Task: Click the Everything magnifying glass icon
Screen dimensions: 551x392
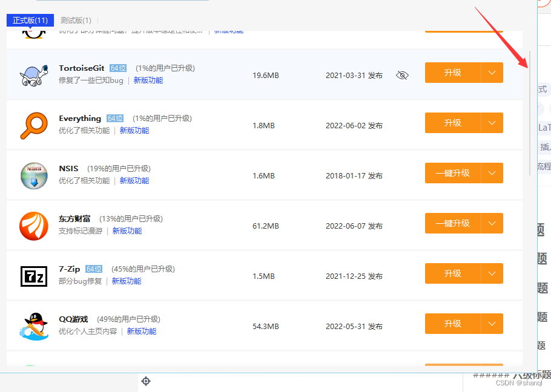Action: (34, 124)
